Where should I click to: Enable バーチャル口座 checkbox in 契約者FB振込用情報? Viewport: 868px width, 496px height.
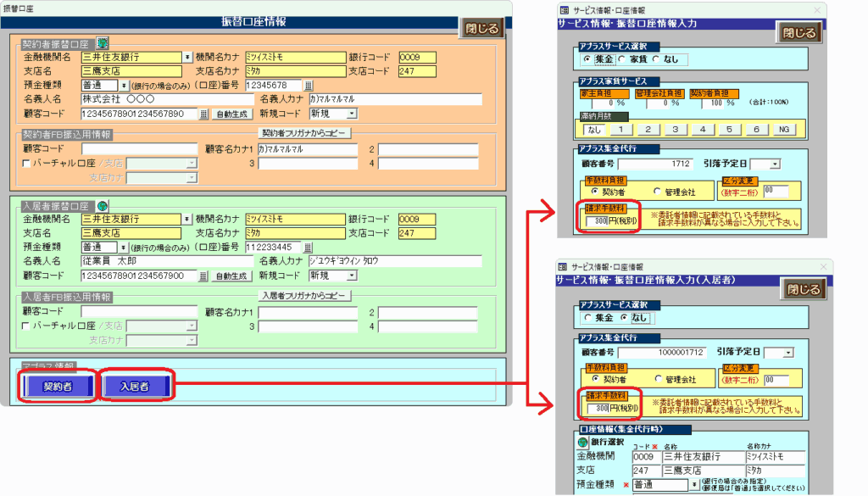25,163
